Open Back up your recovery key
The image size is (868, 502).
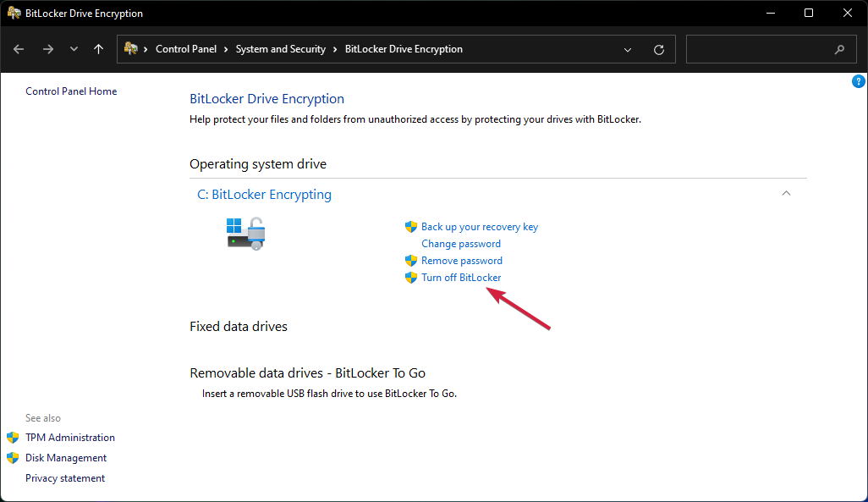[x=480, y=226]
